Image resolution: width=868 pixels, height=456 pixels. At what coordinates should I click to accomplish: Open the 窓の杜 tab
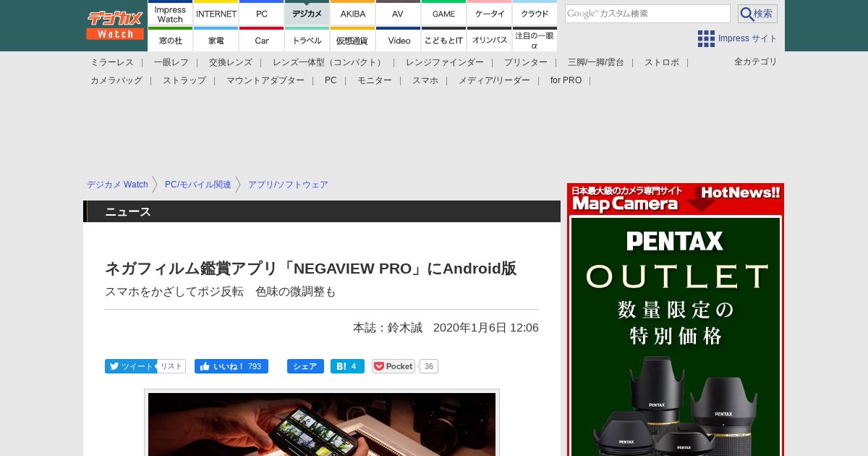pos(171,40)
